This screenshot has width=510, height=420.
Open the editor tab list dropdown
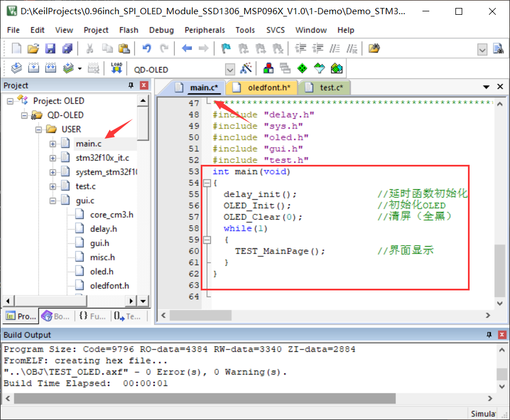point(486,87)
